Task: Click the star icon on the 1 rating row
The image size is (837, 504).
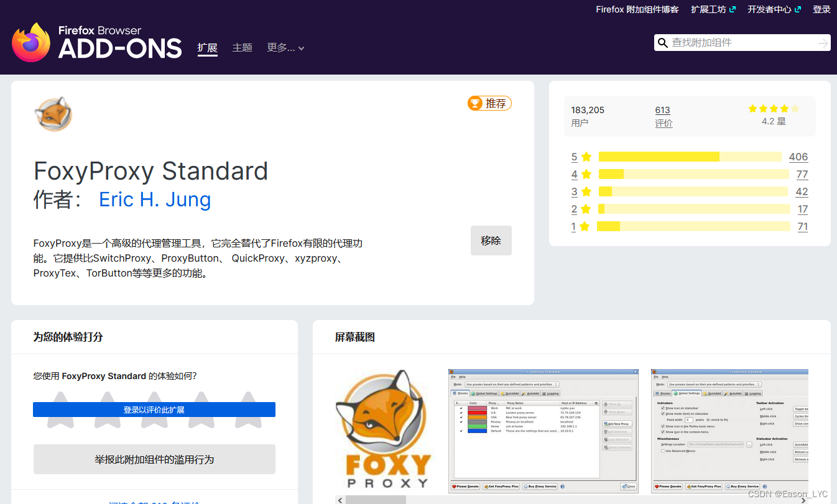Action: pyautogui.click(x=584, y=226)
